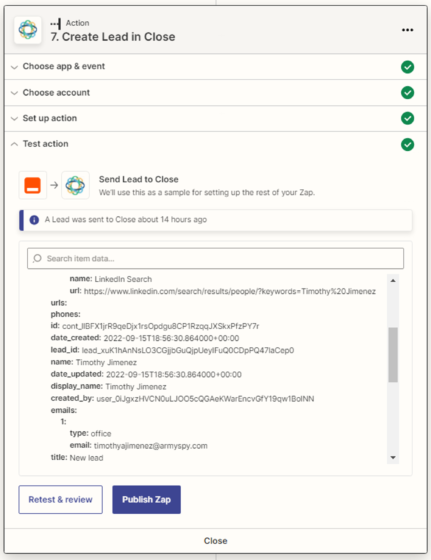
Task: Click the orange source app icon in the test section
Action: (32, 185)
